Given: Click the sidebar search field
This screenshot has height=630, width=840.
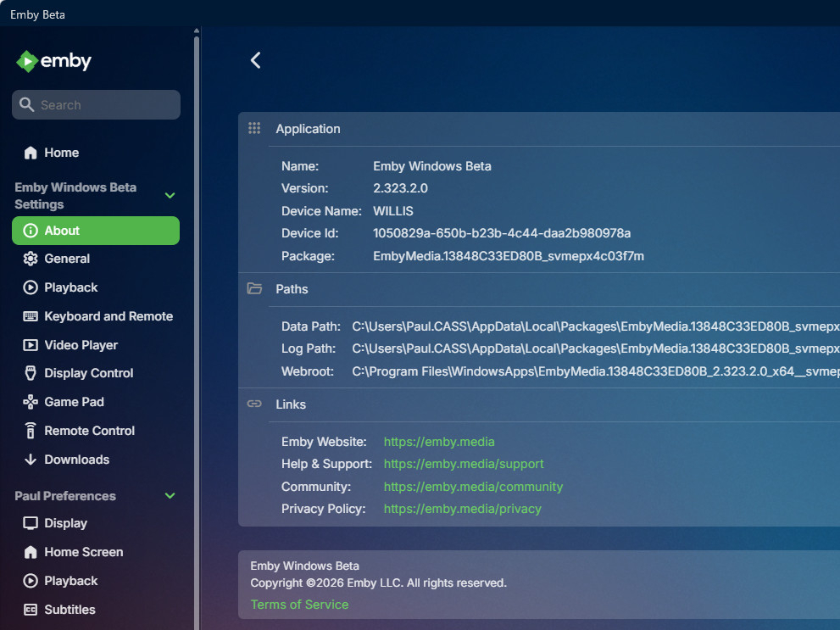Looking at the screenshot, I should pyautogui.click(x=96, y=105).
